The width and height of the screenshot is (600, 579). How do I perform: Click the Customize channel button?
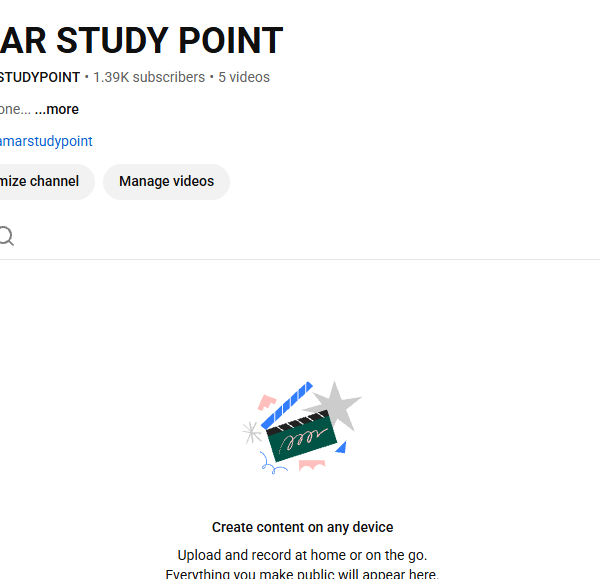click(47, 181)
